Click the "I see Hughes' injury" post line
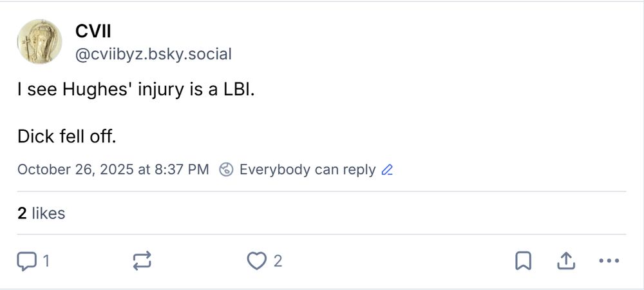This screenshot has width=644, height=290. (136, 90)
